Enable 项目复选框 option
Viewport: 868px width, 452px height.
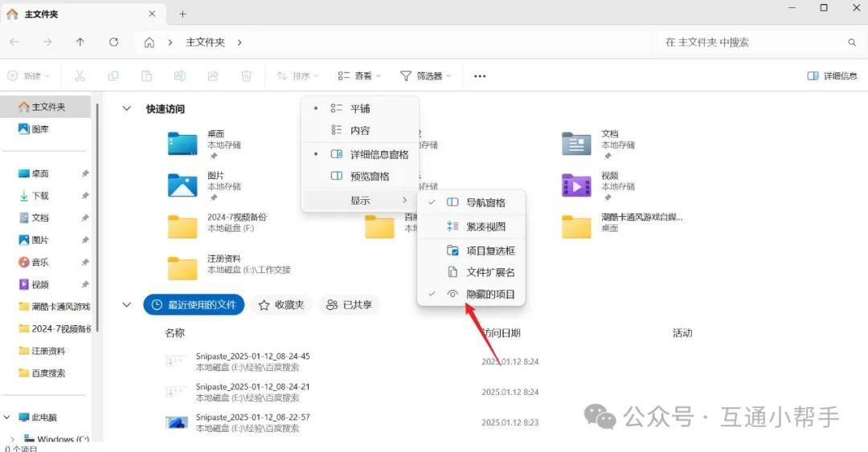(x=471, y=250)
